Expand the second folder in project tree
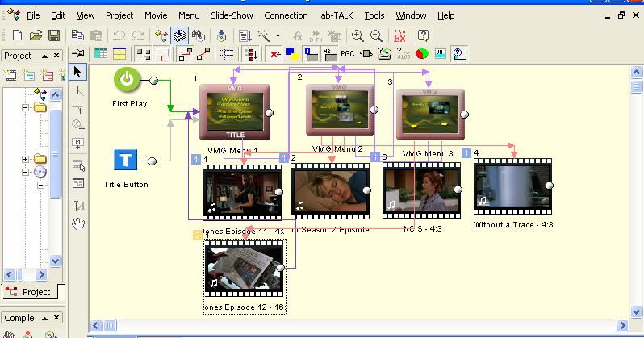The width and height of the screenshot is (644, 338). 26,159
